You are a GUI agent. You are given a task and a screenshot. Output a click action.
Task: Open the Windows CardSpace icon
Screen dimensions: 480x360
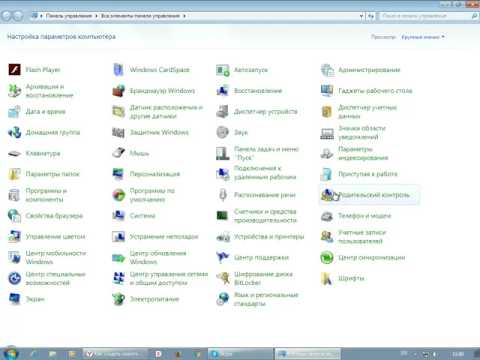(118, 70)
